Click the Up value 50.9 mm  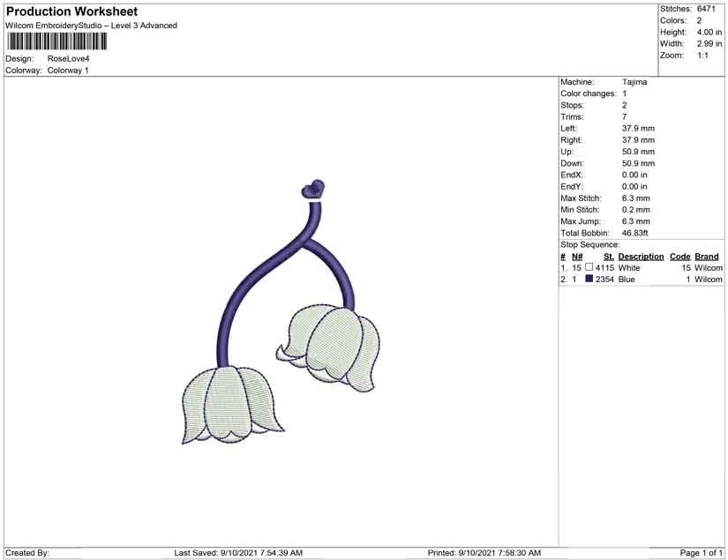638,152
